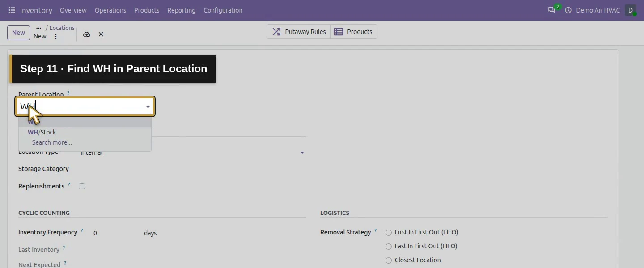
Task: Show help tooltip for Removal Strategy
Action: pos(376,230)
